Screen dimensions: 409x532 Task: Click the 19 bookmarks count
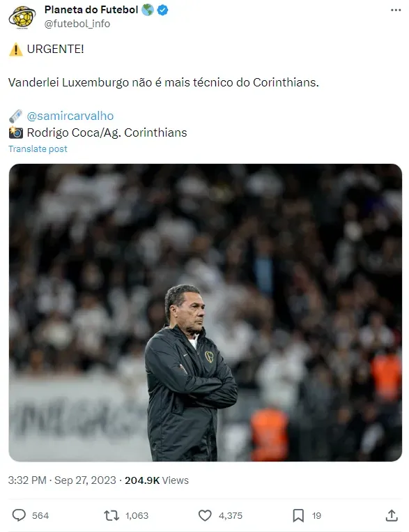pyautogui.click(x=316, y=516)
